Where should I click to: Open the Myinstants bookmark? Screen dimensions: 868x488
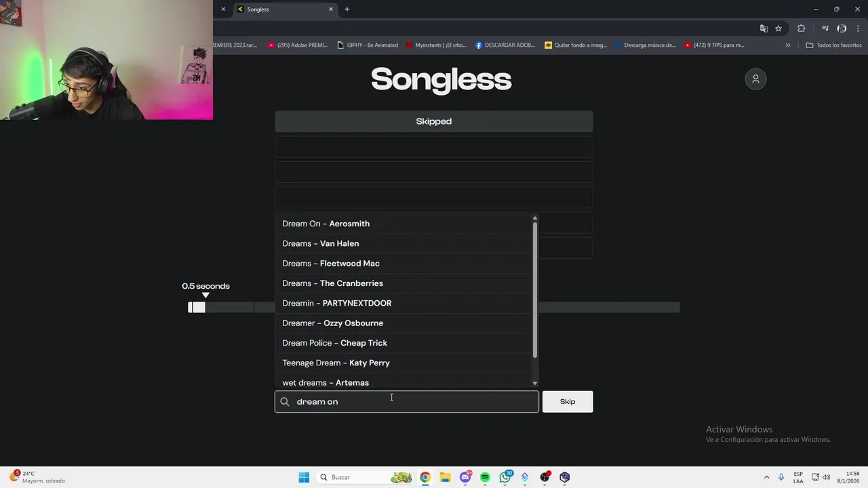pyautogui.click(x=437, y=45)
